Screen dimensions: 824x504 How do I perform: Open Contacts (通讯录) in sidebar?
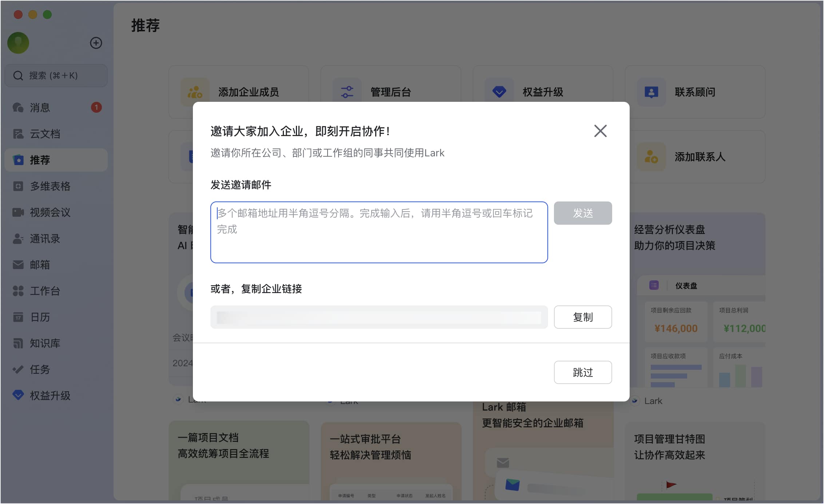(44, 239)
